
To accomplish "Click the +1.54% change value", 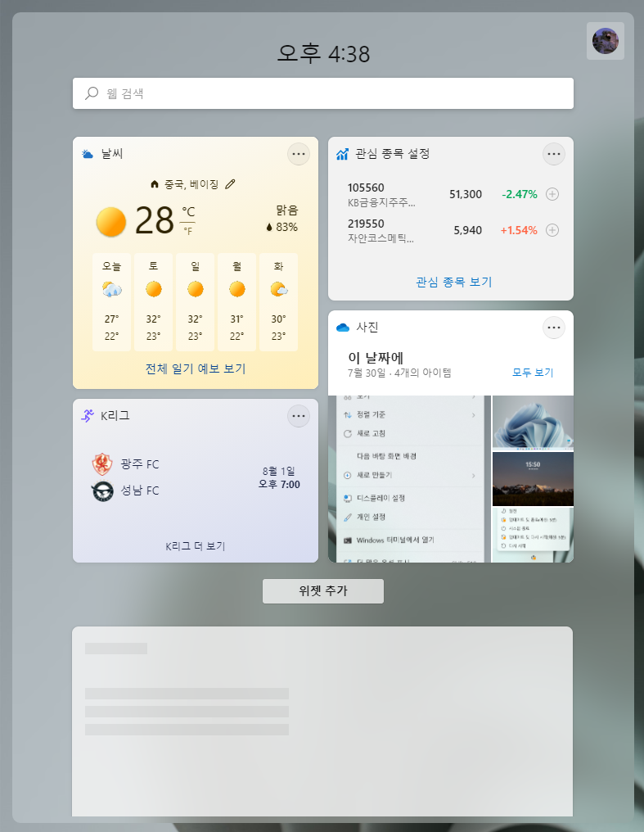I will point(519,230).
